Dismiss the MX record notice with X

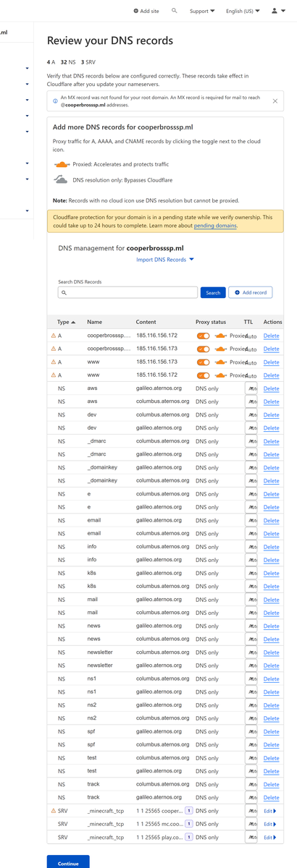point(275,101)
